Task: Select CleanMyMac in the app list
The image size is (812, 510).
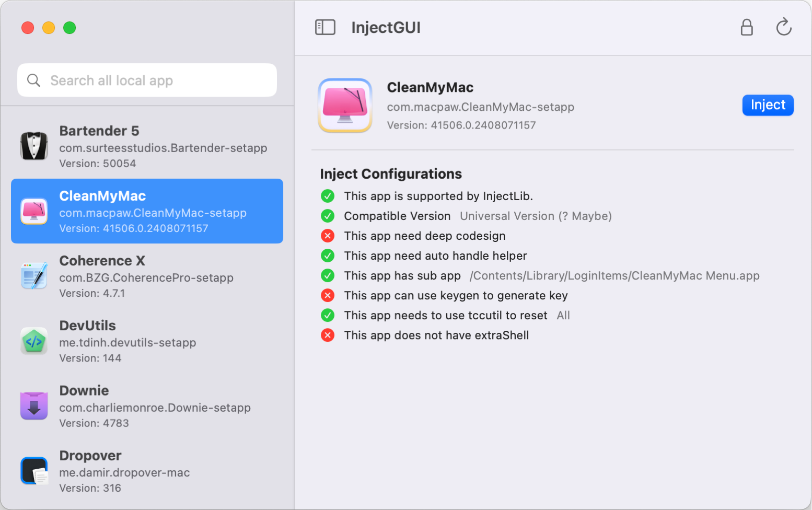Action: [x=147, y=211]
